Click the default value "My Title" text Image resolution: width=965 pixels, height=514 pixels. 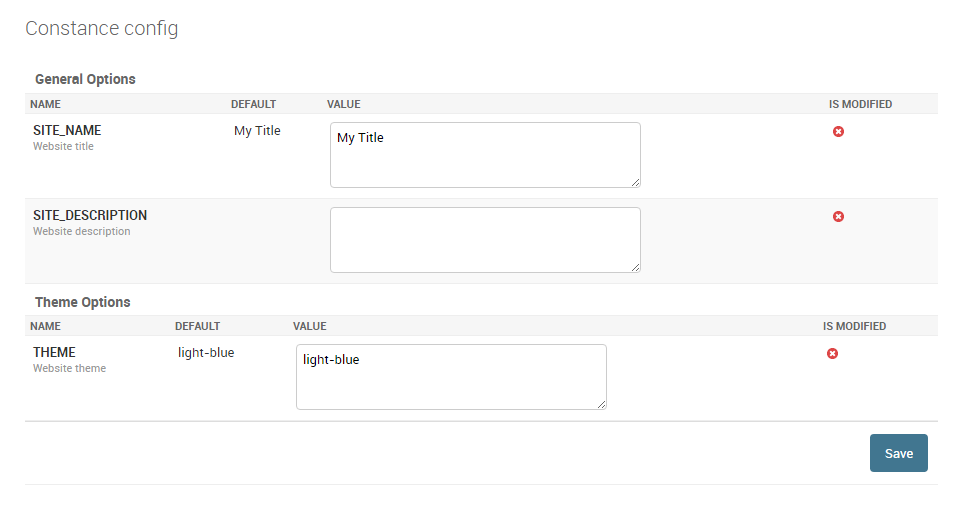[257, 131]
